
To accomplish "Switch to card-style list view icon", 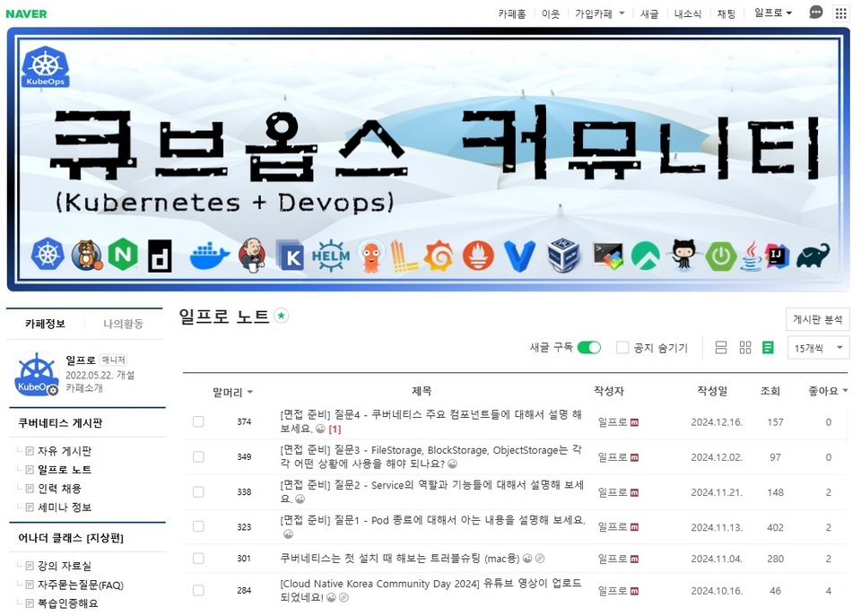I will (721, 348).
